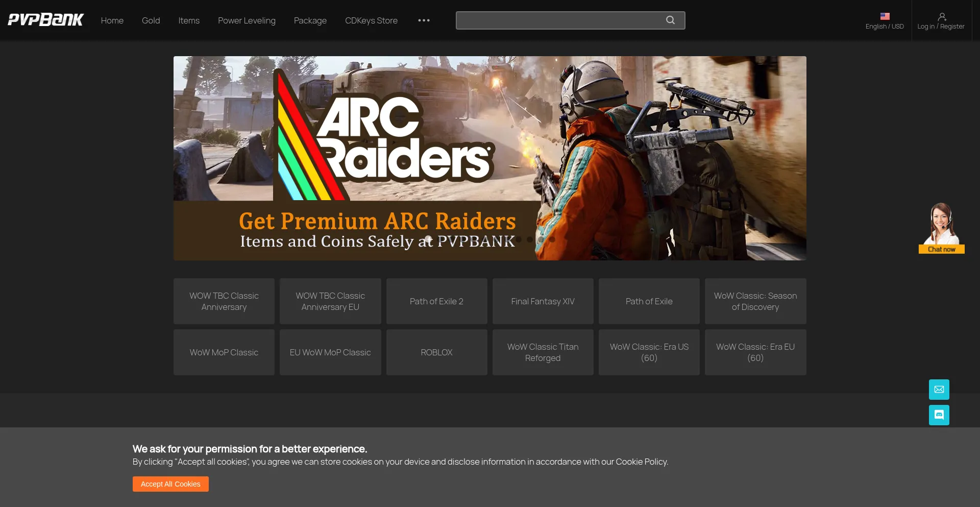Screen dimensions: 980x507
Task: Click the Discord chat icon
Action: (939, 415)
